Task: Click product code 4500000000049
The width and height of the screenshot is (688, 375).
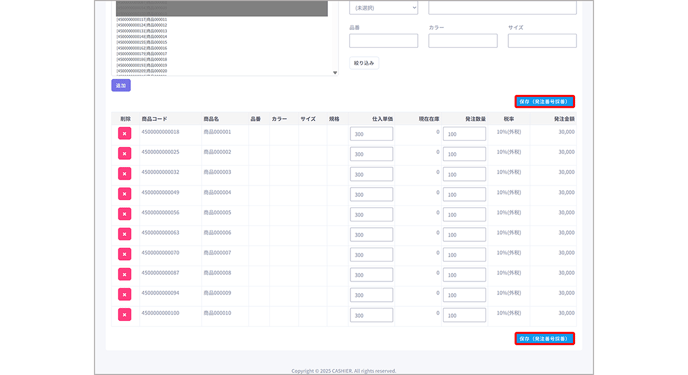Action: click(x=160, y=192)
